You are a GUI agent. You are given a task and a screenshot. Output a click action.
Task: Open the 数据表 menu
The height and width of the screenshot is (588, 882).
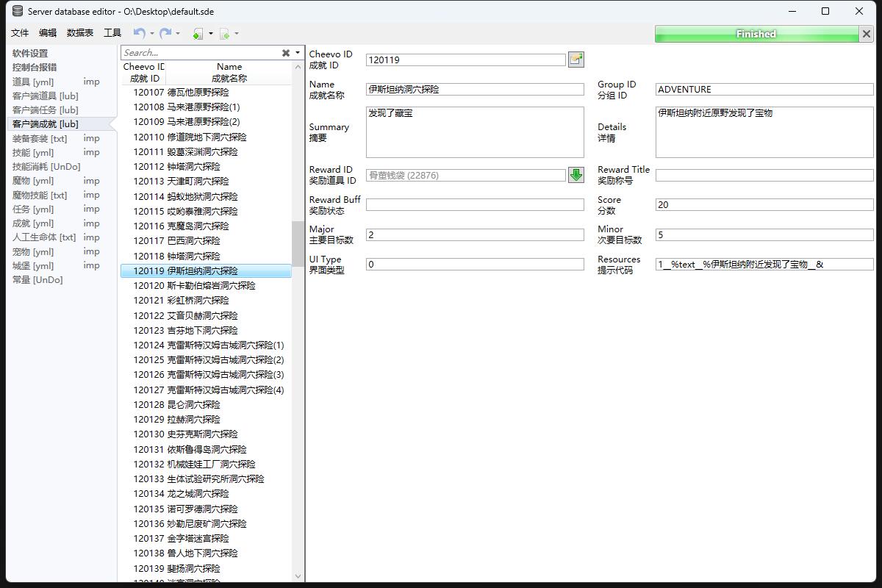pyautogui.click(x=80, y=33)
